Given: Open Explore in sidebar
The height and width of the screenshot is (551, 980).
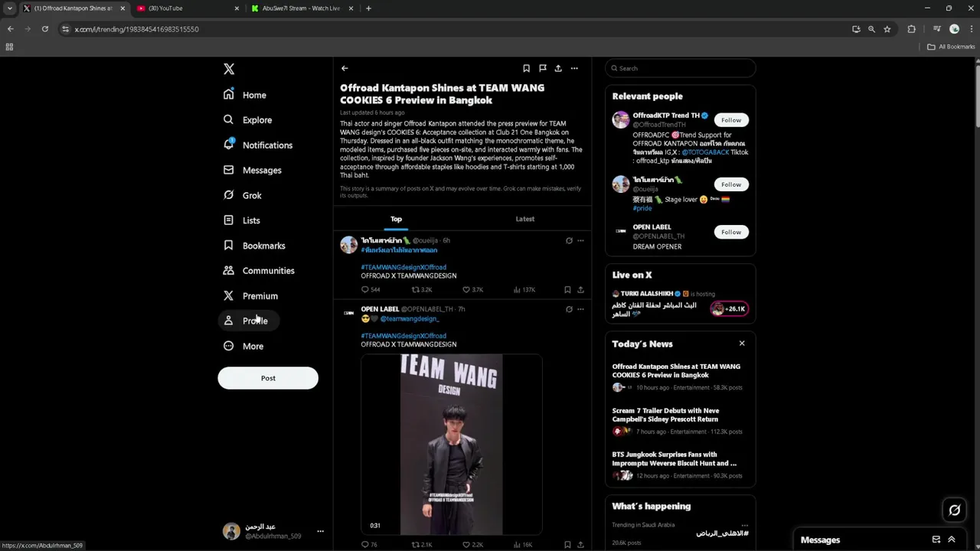Looking at the screenshot, I should [248, 120].
